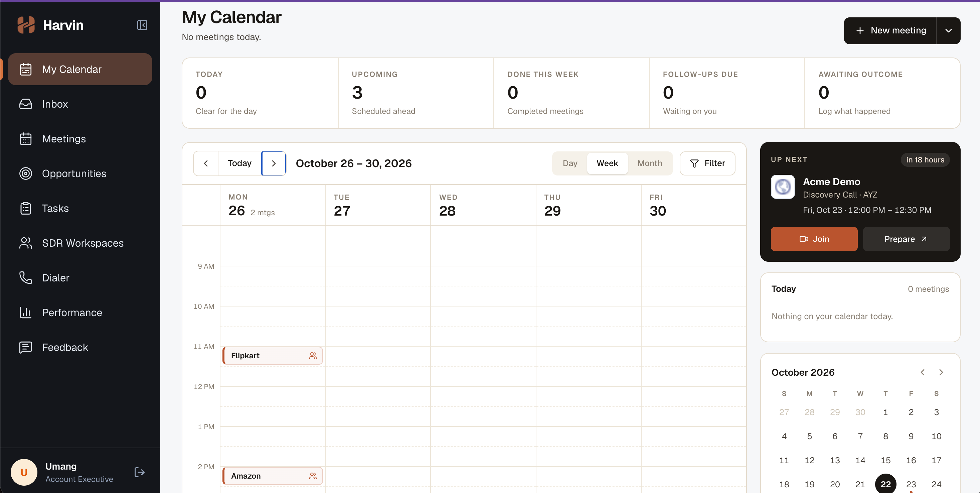980x493 pixels.
Task: Click '2 mtgs' label on Monday
Action: tap(263, 213)
